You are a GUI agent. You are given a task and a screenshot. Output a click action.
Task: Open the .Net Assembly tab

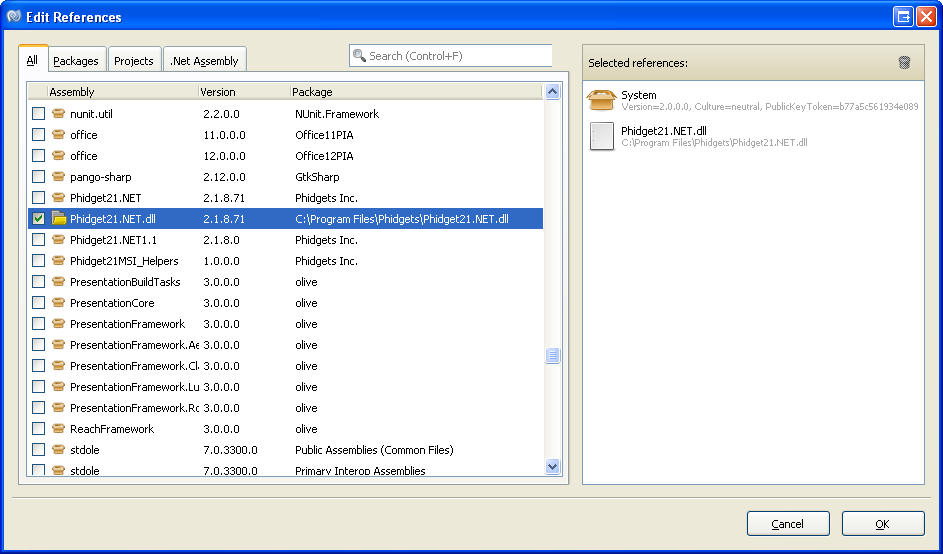click(x=204, y=61)
